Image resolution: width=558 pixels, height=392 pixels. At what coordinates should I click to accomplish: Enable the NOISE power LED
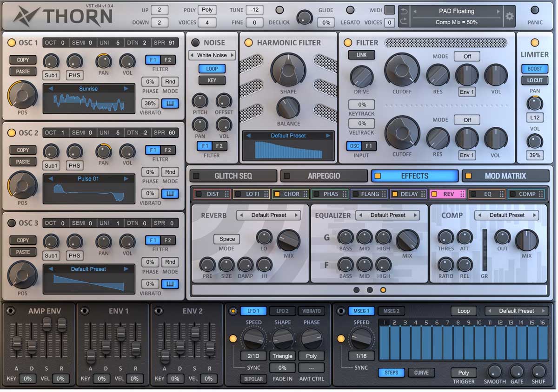[195, 43]
